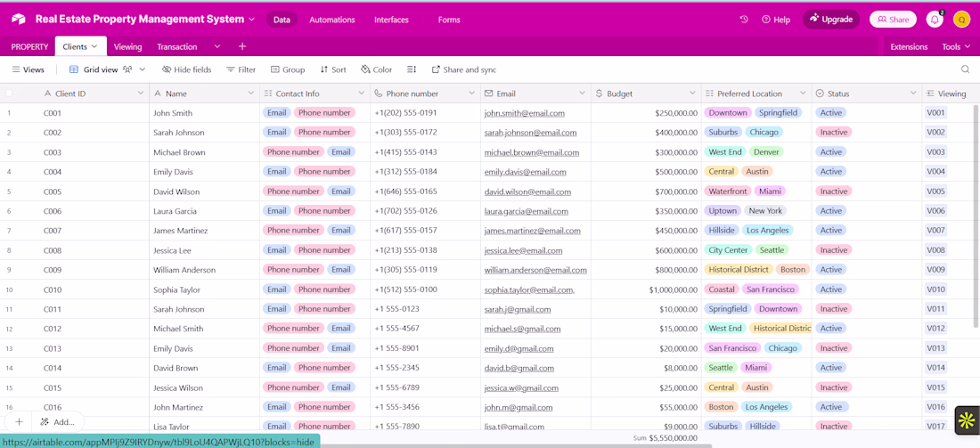Click the search magnifier icon
The height and width of the screenshot is (448, 980).
(x=966, y=69)
